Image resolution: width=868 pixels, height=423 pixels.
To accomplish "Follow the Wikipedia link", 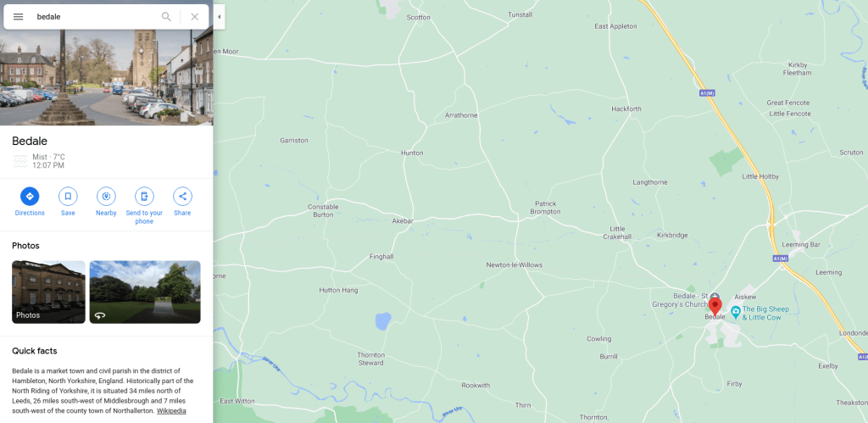I will pyautogui.click(x=171, y=411).
